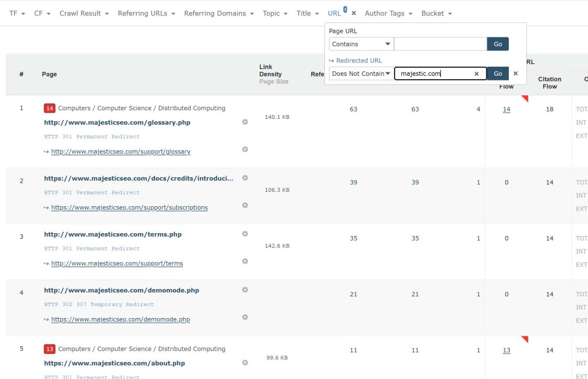Viewport: 588px width, 379px height.
Task: Click Trust Flow value 13 in row 5
Action: [x=506, y=350]
